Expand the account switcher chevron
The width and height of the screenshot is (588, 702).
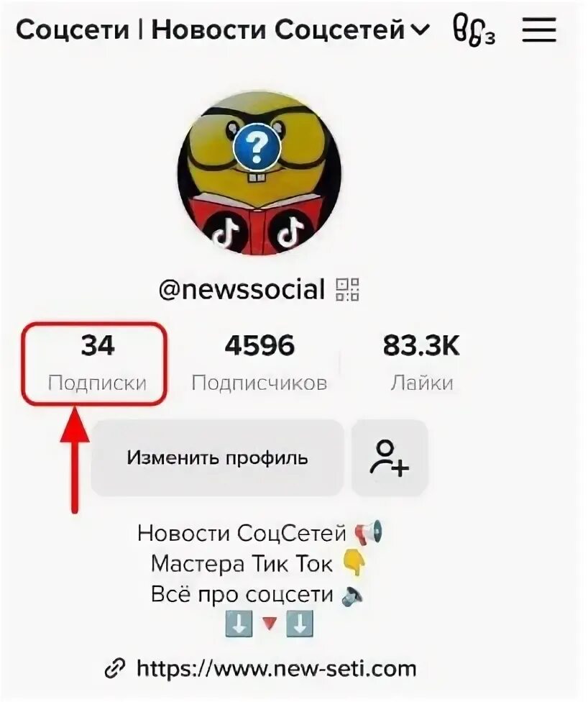420,29
